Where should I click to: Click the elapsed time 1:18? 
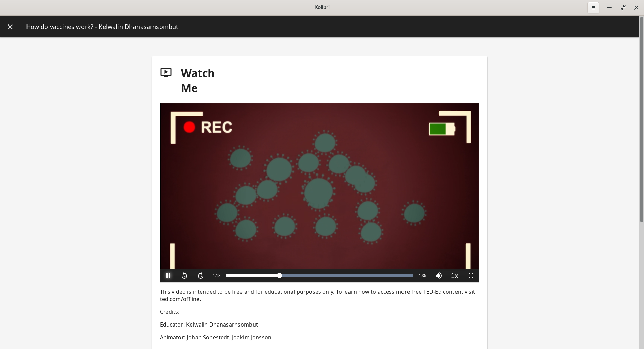[216, 276]
